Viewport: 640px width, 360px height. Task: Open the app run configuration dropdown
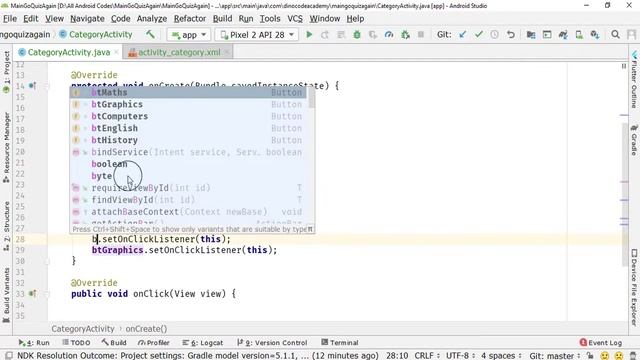tap(189, 35)
